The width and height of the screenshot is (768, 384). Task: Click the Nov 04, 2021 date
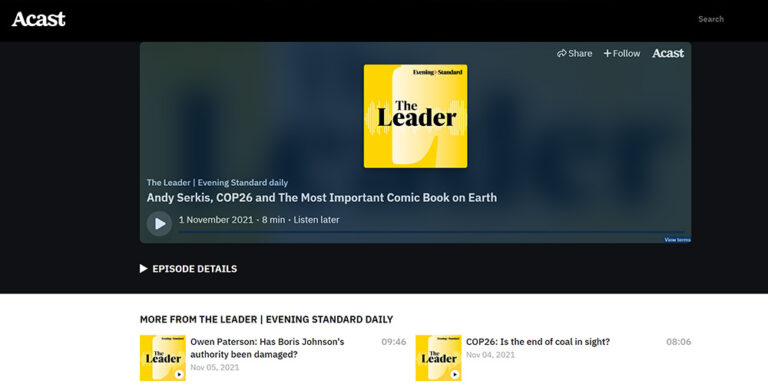pyautogui.click(x=490, y=355)
